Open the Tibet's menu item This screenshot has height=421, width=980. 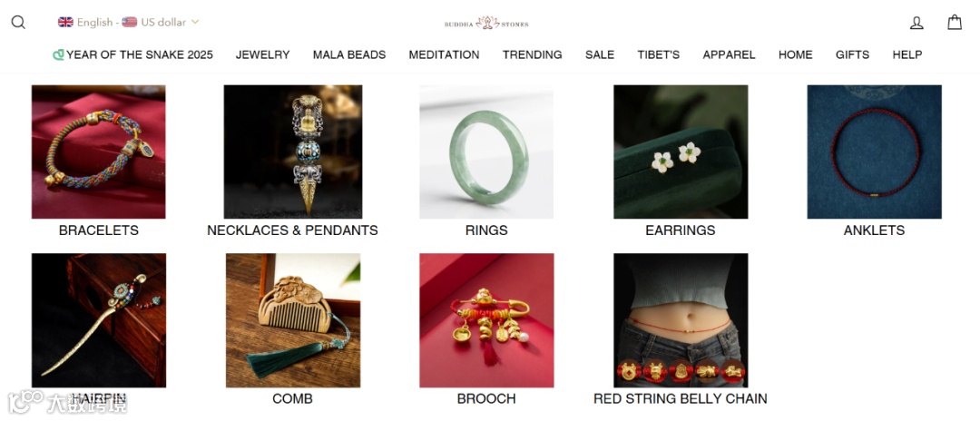pos(658,55)
